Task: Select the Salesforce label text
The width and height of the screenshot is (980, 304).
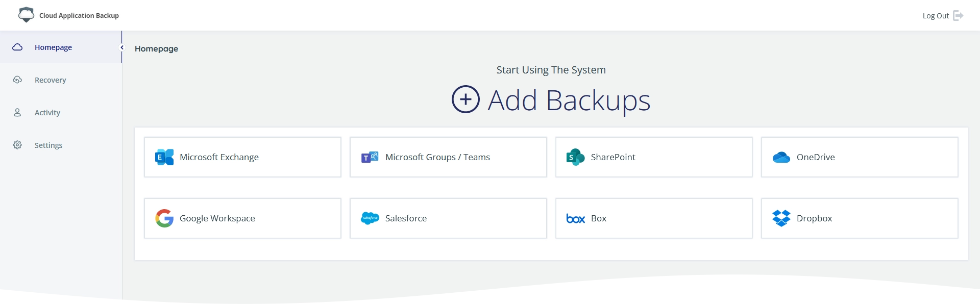Action: [x=406, y=218]
